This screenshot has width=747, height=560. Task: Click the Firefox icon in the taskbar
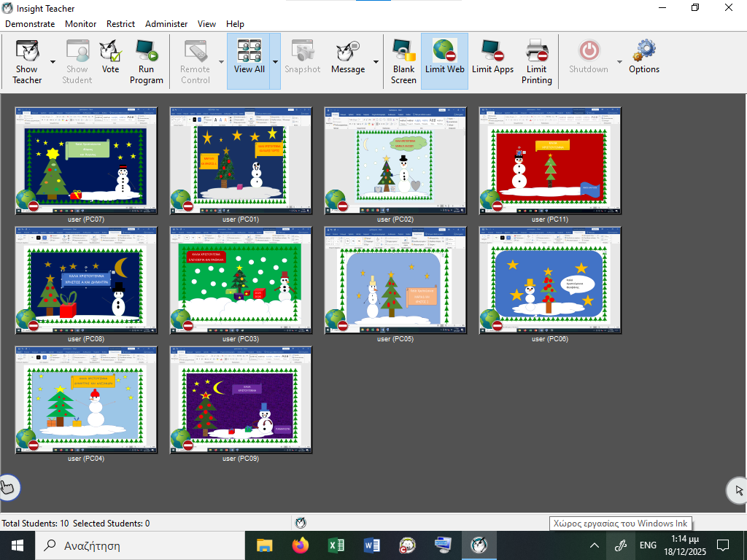[x=300, y=545]
